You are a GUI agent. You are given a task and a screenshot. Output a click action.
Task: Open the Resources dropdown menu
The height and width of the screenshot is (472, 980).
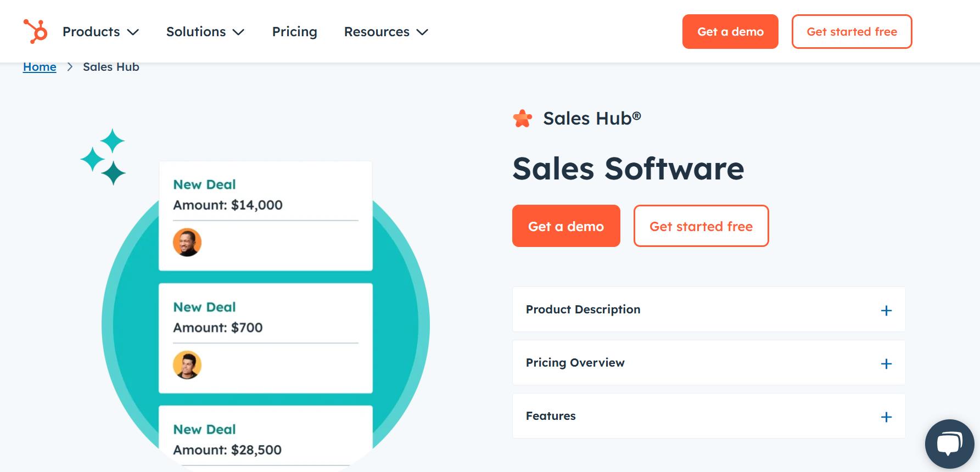click(385, 31)
